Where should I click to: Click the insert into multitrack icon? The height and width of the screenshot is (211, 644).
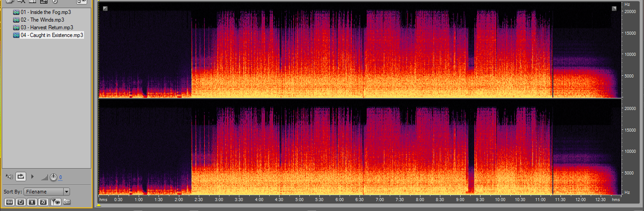coord(44,2)
